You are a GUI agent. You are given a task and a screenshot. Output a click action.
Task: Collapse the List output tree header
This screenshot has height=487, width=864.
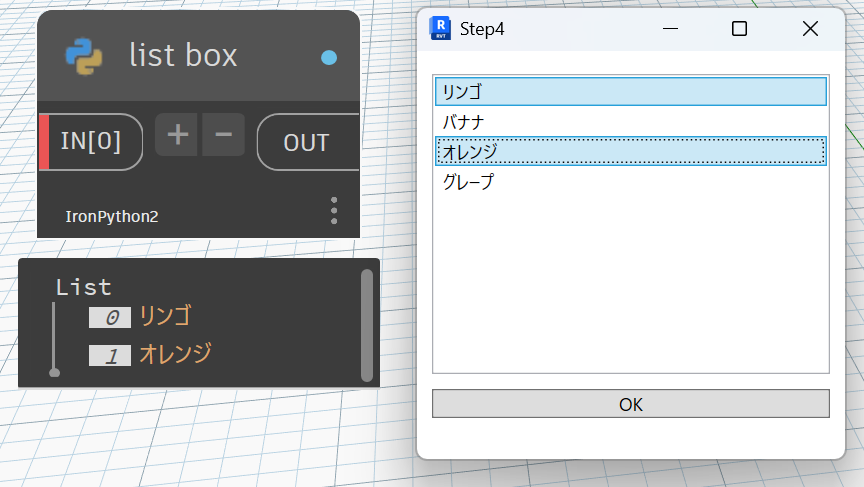click(84, 288)
